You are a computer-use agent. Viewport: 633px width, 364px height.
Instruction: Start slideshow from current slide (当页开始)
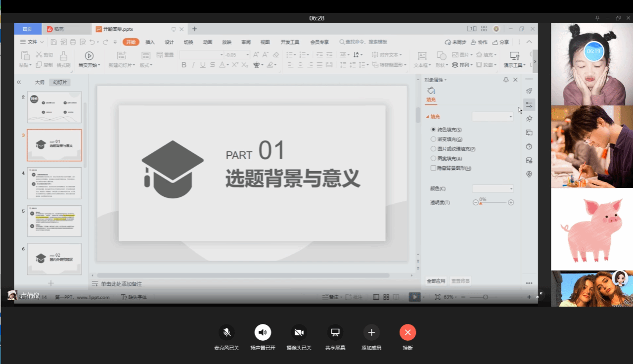[x=89, y=56]
